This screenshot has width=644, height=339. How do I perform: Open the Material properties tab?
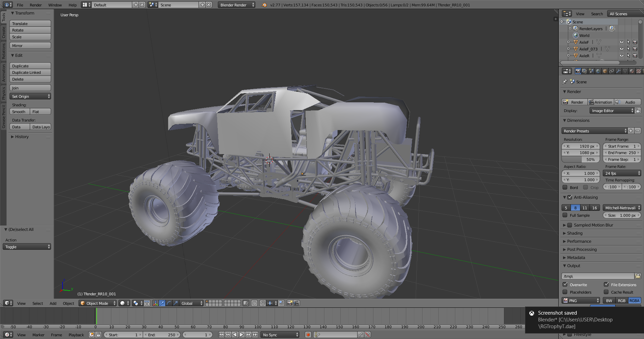[x=632, y=71]
